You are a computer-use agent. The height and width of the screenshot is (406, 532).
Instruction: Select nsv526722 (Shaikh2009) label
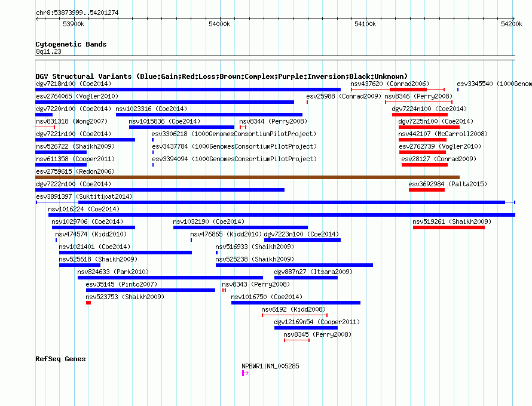pyautogui.click(x=75, y=146)
